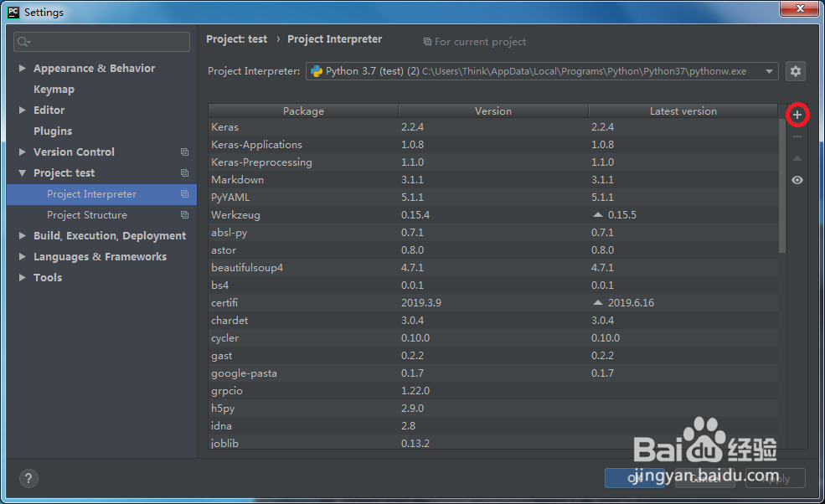This screenshot has height=504, width=825.
Task: Select the chardet package row
Action: (x=493, y=321)
